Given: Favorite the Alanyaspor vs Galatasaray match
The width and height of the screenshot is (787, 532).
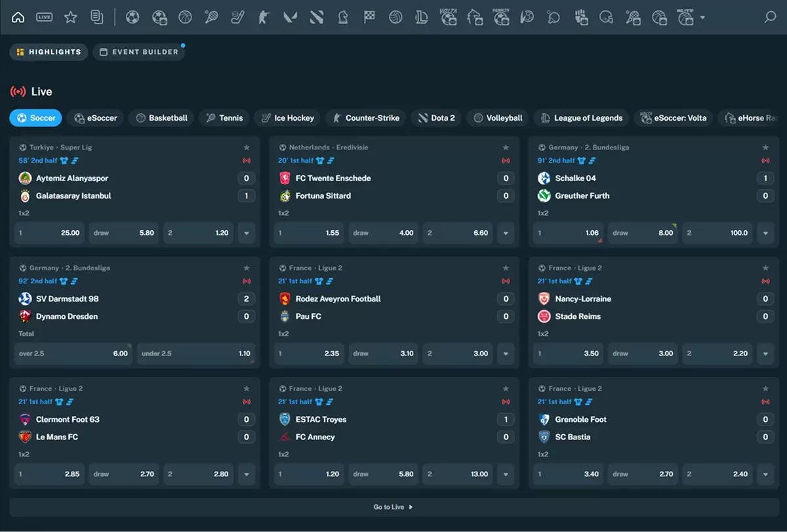Looking at the screenshot, I should [x=247, y=148].
